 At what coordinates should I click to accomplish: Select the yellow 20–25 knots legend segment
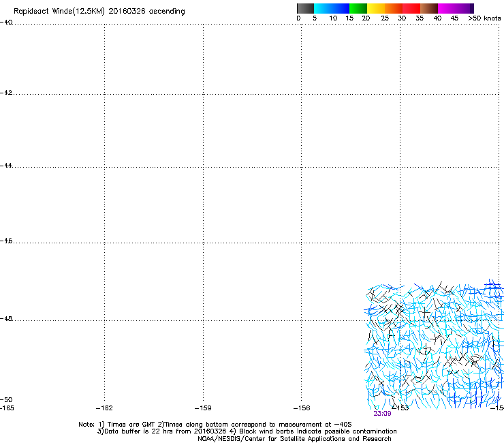(376, 8)
